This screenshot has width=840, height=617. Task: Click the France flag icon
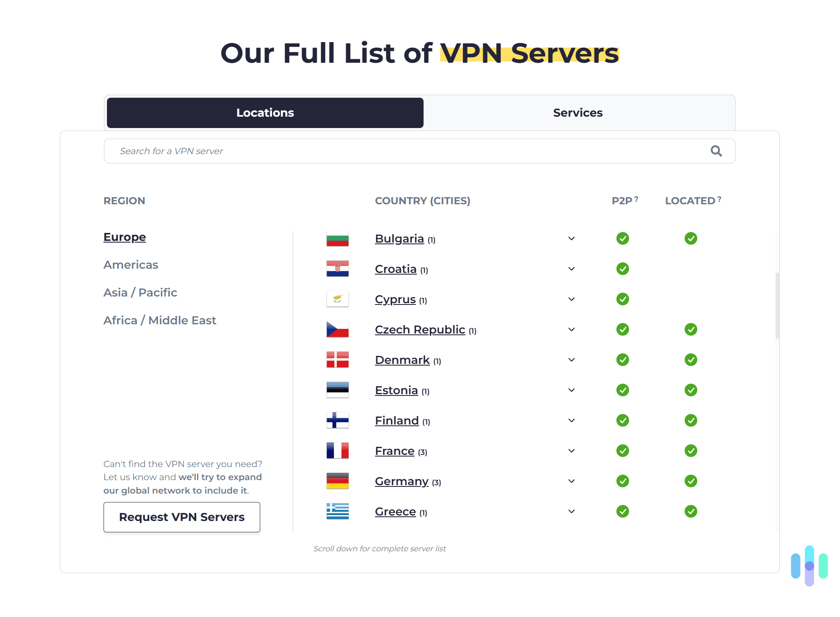coord(337,450)
